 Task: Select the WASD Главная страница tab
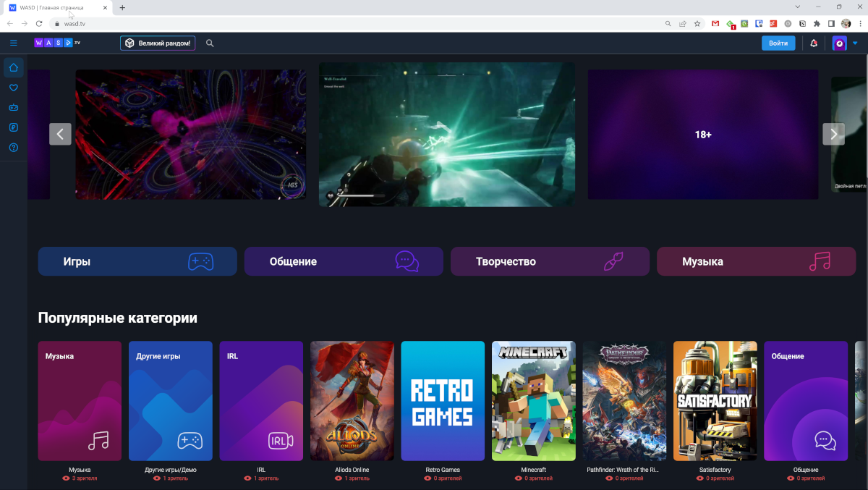pyautogui.click(x=59, y=7)
